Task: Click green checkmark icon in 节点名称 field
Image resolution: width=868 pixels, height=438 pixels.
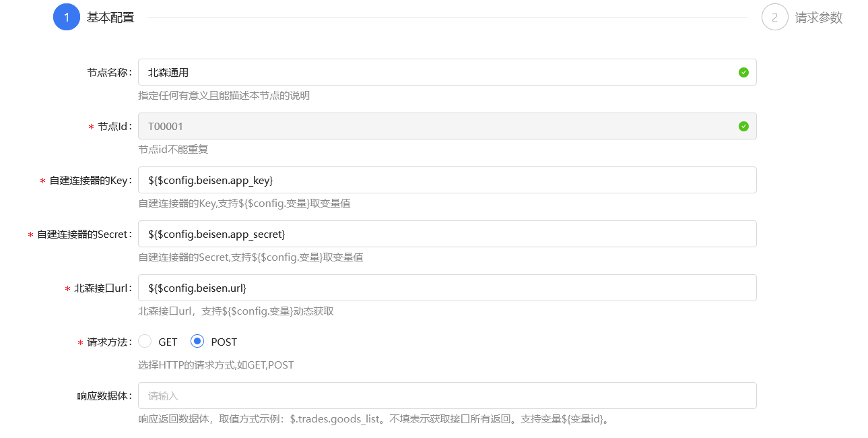Action: [x=743, y=72]
